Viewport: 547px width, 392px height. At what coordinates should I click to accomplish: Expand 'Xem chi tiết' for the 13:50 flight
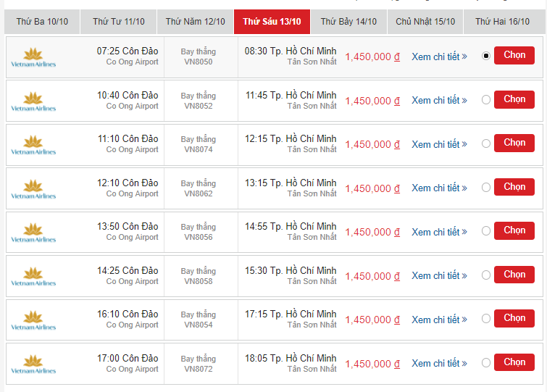439,232
